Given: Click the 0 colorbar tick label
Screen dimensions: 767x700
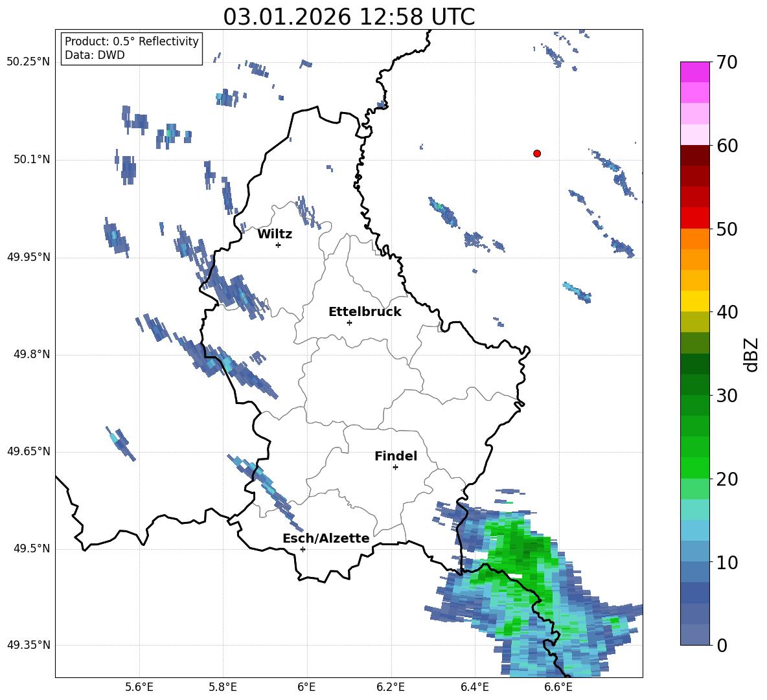Looking at the screenshot, I should pyautogui.click(x=722, y=645).
